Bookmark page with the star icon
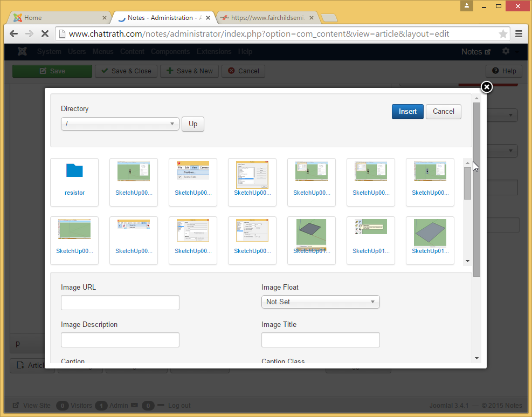532x417 pixels. 503,34
